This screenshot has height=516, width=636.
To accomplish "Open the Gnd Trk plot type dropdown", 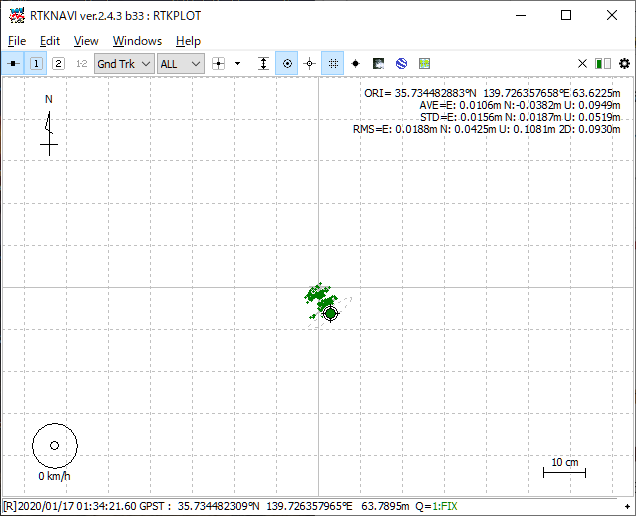I will coord(124,63).
